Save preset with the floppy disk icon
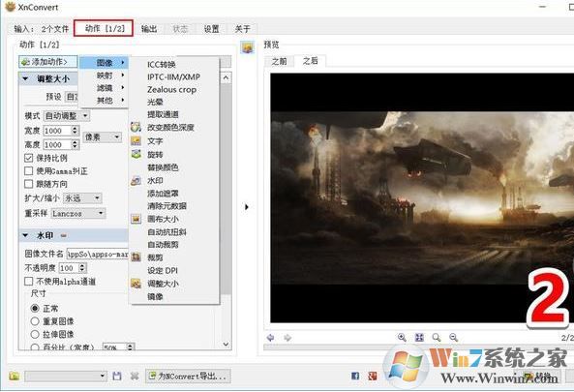 [117, 376]
